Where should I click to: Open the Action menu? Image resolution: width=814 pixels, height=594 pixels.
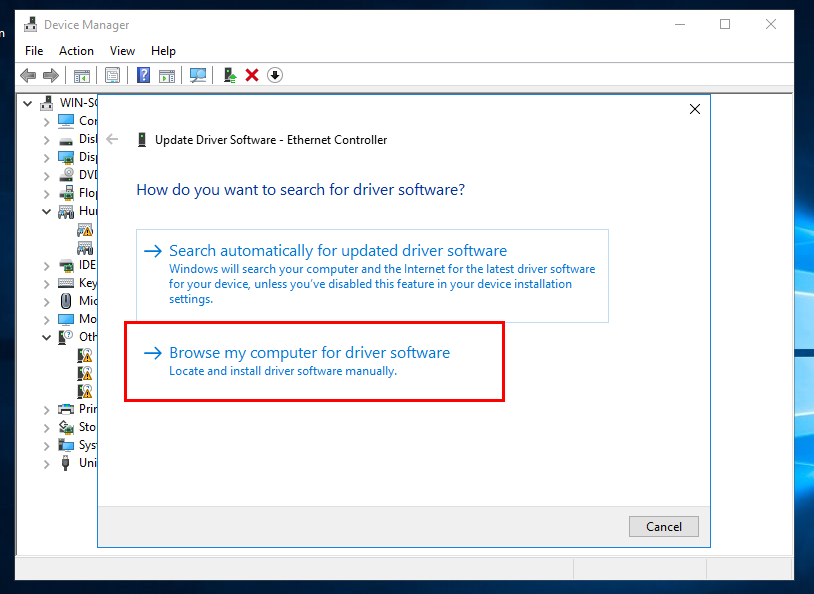click(x=76, y=51)
